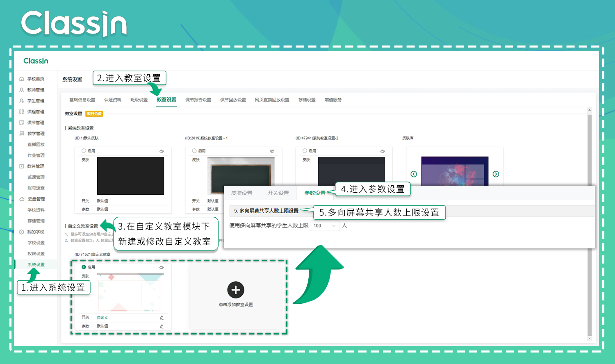Click the 限时免费 orange badge

pyautogui.click(x=94, y=114)
